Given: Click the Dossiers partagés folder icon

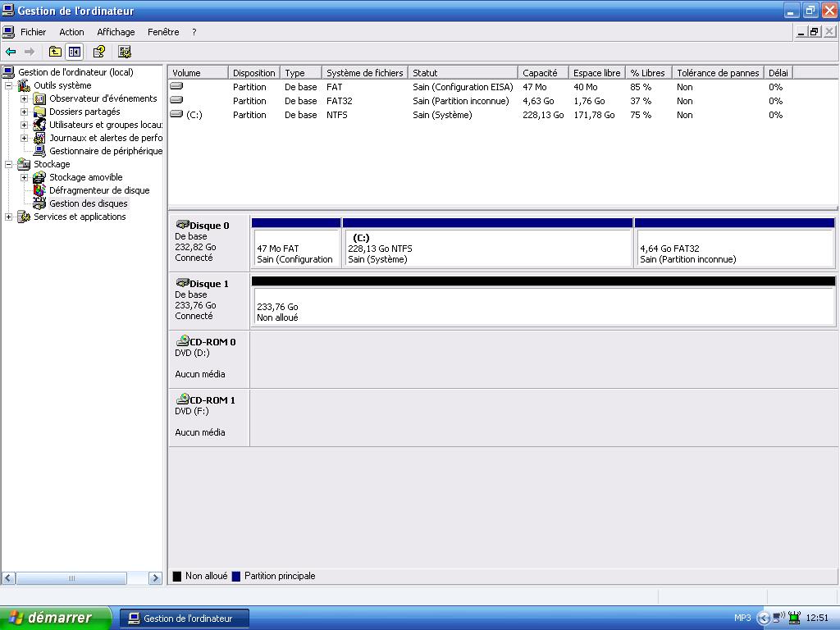Looking at the screenshot, I should [x=39, y=112].
